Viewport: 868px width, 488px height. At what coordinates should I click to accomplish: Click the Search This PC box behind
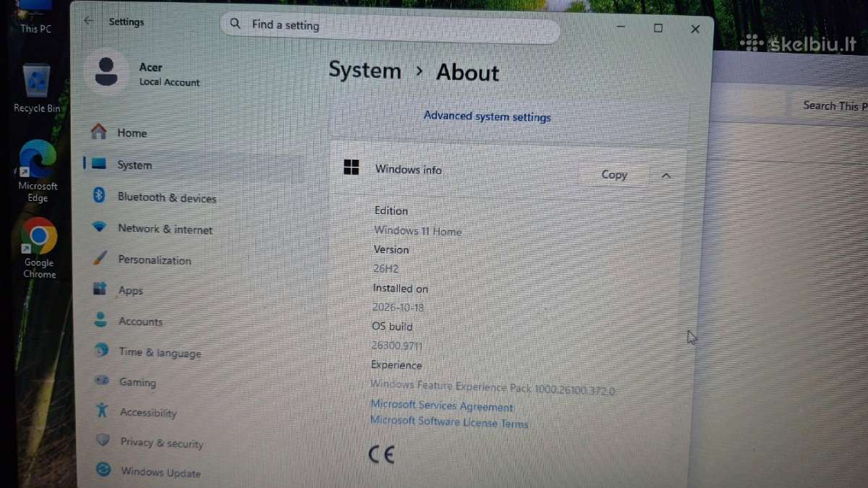tap(830, 106)
